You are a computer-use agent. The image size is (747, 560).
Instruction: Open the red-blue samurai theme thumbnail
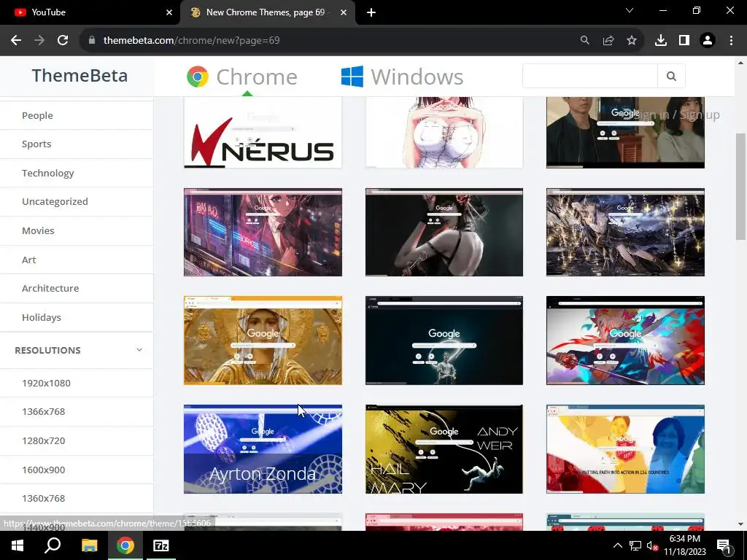coord(625,341)
